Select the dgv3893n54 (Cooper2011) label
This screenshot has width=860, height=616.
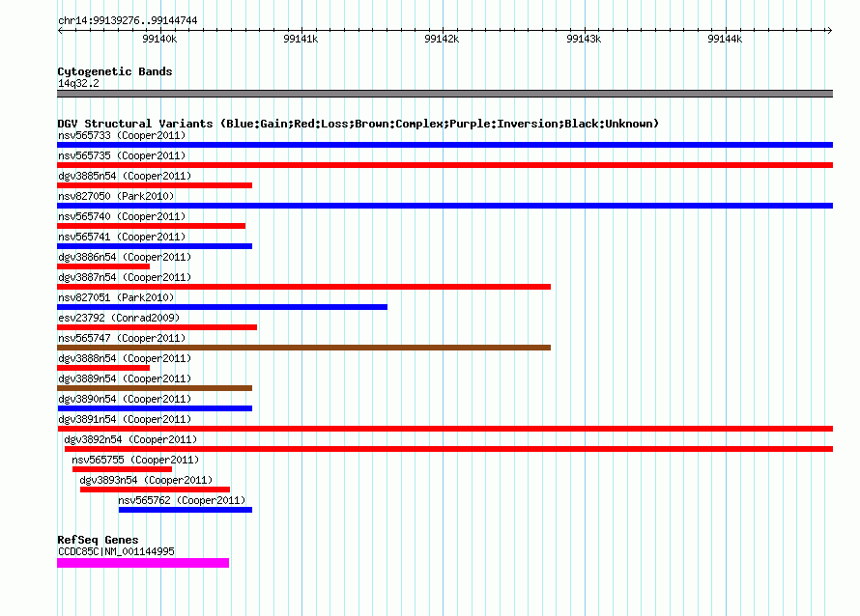146,480
